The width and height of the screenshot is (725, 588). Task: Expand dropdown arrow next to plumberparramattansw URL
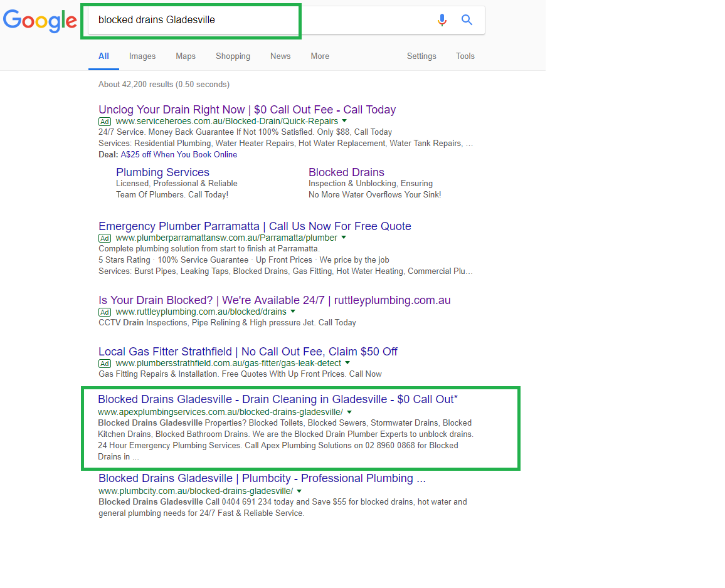click(x=344, y=238)
